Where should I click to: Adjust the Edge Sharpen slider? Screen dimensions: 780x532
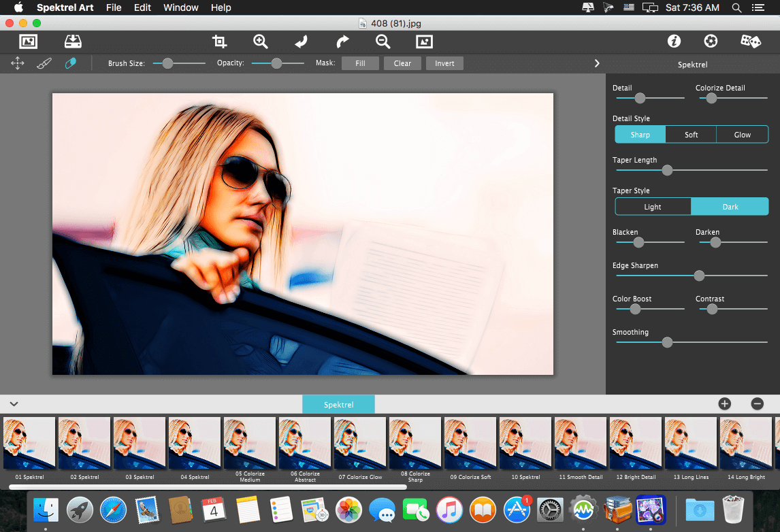(x=699, y=276)
